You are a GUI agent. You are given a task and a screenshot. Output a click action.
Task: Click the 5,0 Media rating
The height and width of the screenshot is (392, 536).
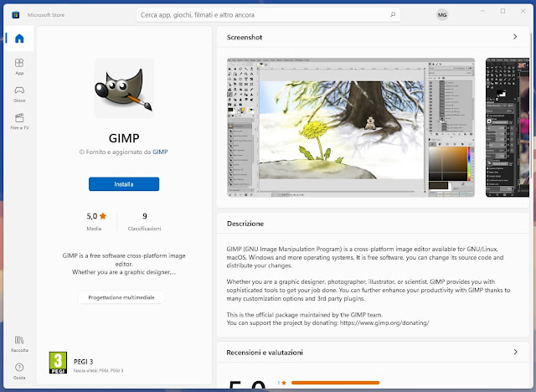(96, 221)
